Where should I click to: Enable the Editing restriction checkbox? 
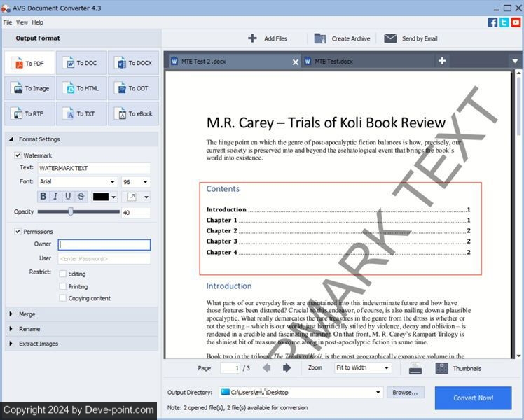tap(63, 274)
